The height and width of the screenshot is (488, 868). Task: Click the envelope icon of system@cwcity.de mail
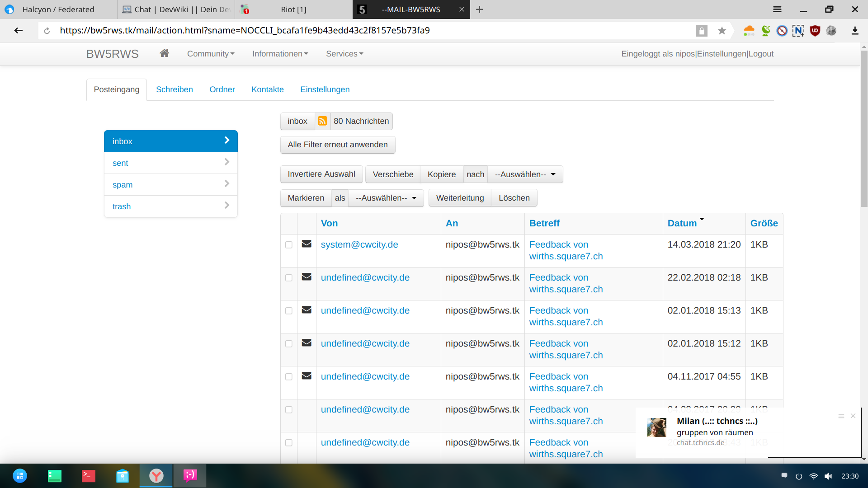(307, 244)
